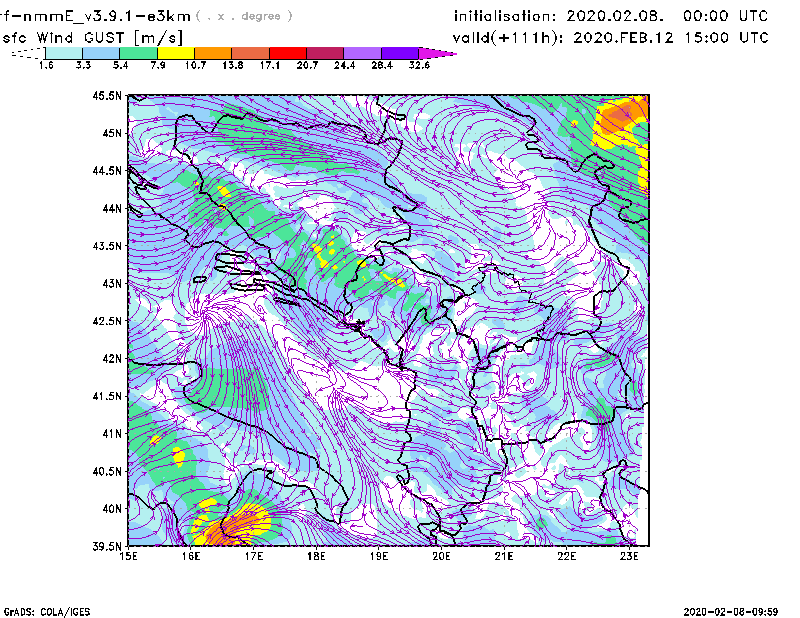
Task: Click the light cyan 1.6–3.3 legend swatch
Action: (64, 53)
